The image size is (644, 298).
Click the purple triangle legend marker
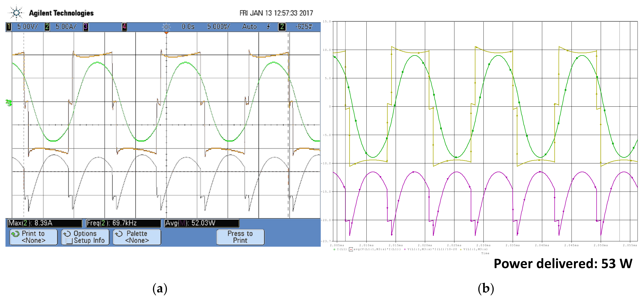point(405,249)
